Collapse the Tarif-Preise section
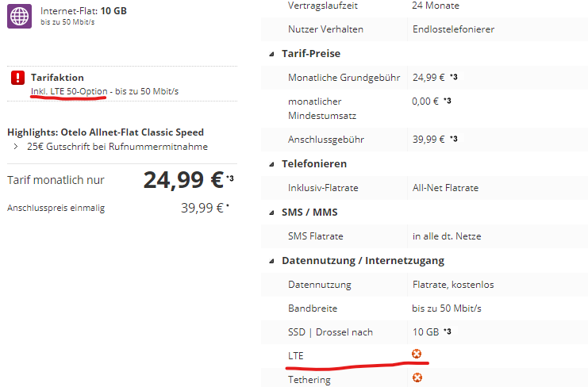The width and height of the screenshot is (588, 387). (x=273, y=54)
